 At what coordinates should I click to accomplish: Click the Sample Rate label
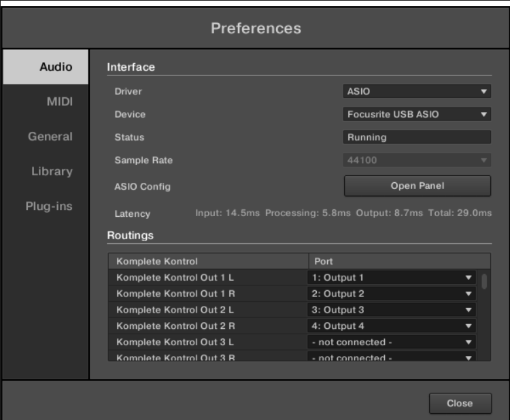(x=143, y=160)
